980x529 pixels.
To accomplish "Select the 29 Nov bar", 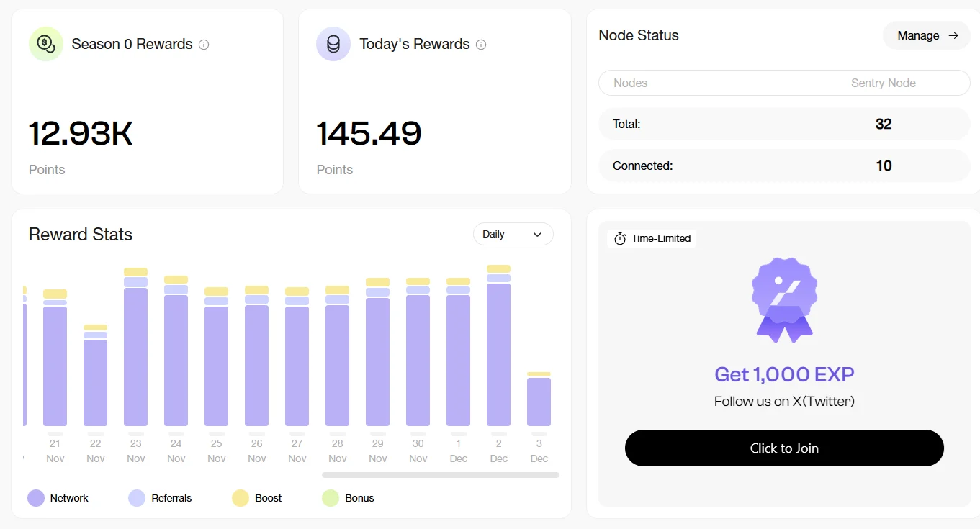I will coord(378,352).
